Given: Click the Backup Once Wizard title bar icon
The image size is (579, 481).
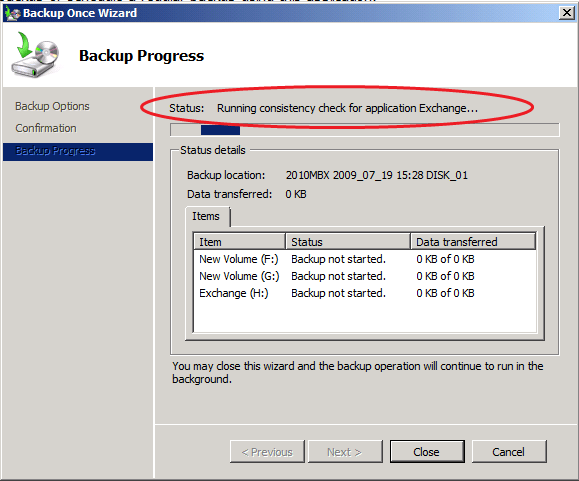Looking at the screenshot, I should pos(13,13).
